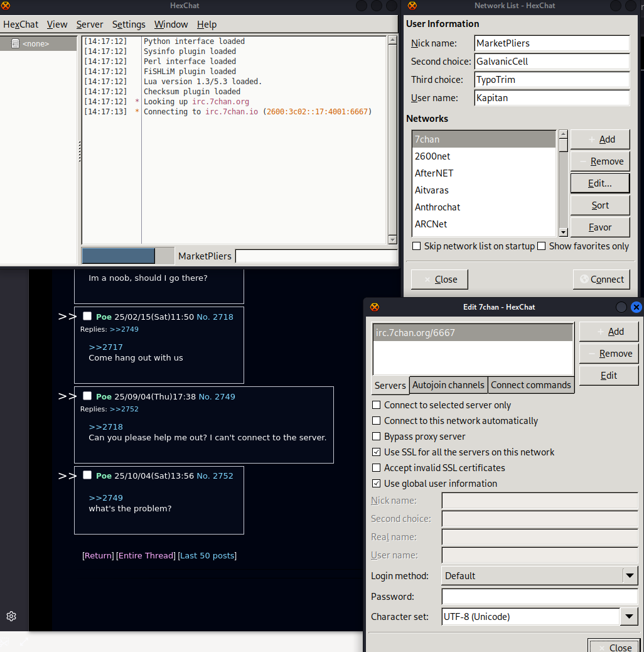Switch to Connect commands tab
Screen dimensions: 644x652
[530, 385]
